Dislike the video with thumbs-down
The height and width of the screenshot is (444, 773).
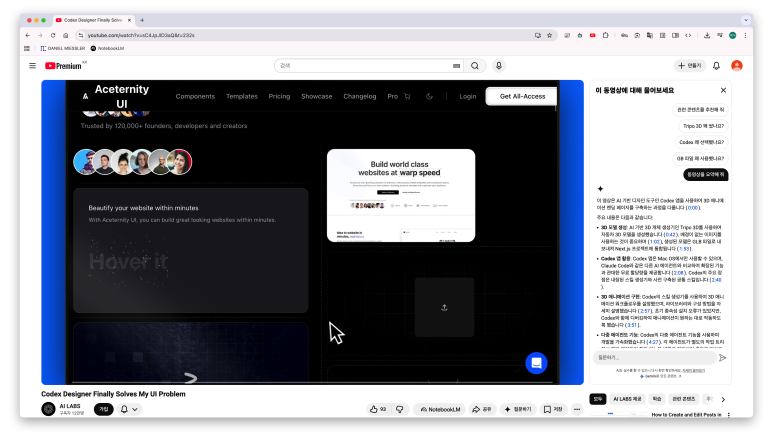click(x=399, y=409)
